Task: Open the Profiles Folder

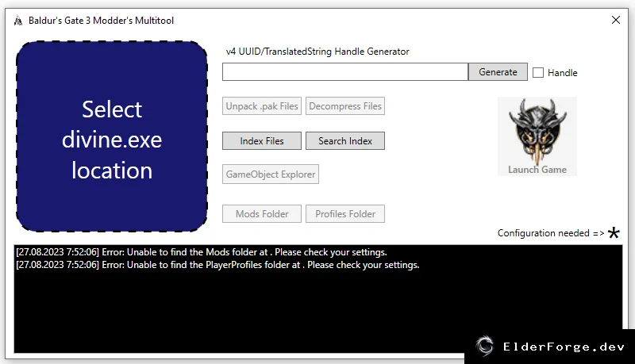Action: point(345,213)
